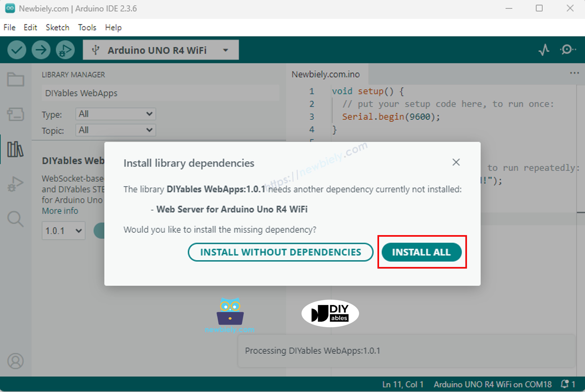Upload the sketch to the board
This screenshot has width=585, height=392.
tap(41, 50)
